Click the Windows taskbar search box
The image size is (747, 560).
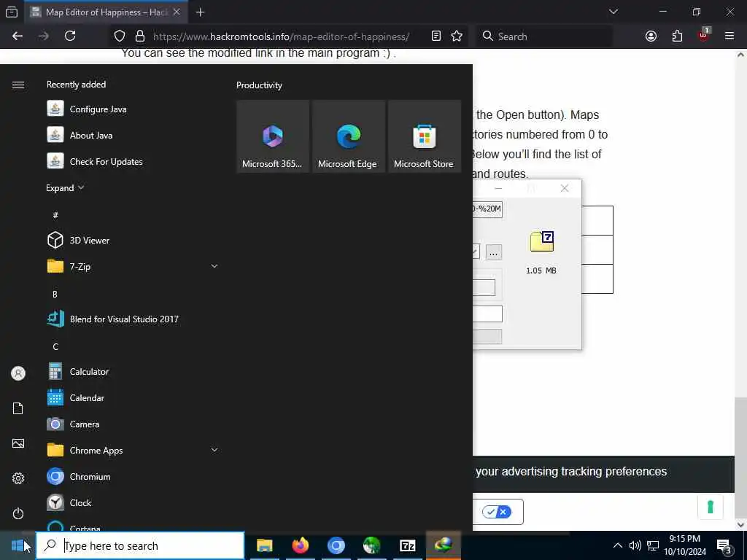point(141,545)
